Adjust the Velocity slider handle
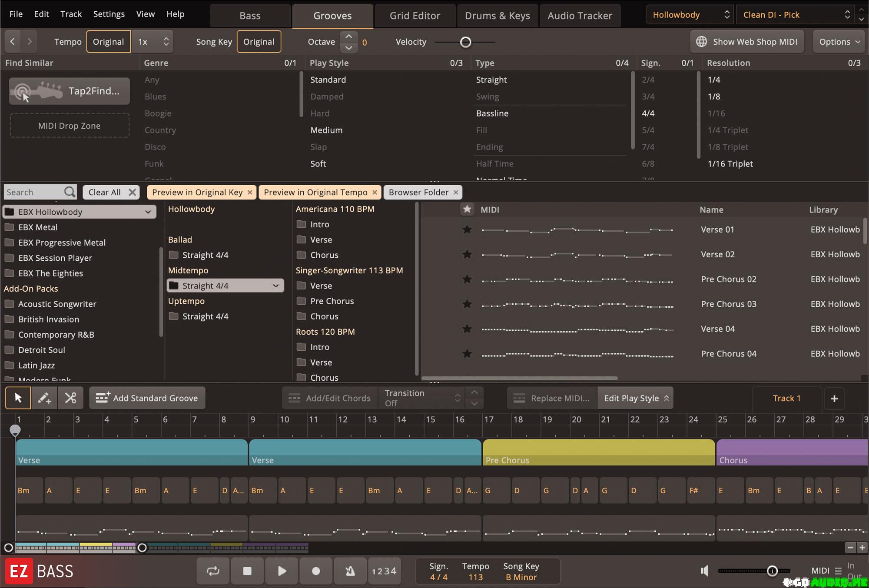 tap(466, 42)
